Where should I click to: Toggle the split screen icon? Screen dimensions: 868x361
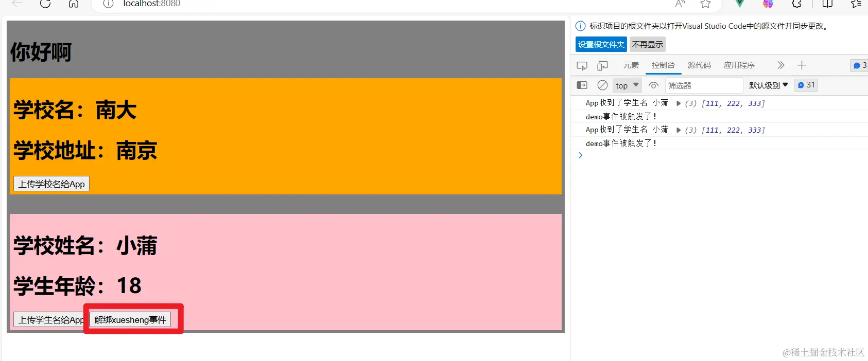[x=827, y=4]
